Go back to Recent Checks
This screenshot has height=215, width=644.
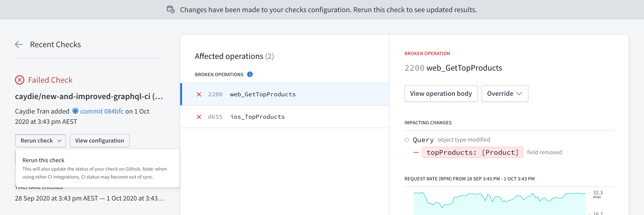tap(55, 44)
